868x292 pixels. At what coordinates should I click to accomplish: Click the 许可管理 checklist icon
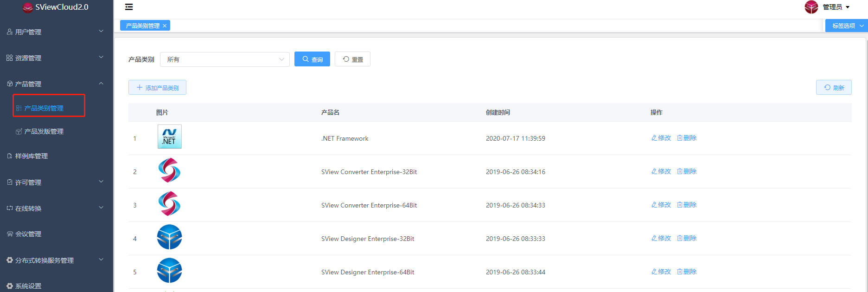pos(9,182)
